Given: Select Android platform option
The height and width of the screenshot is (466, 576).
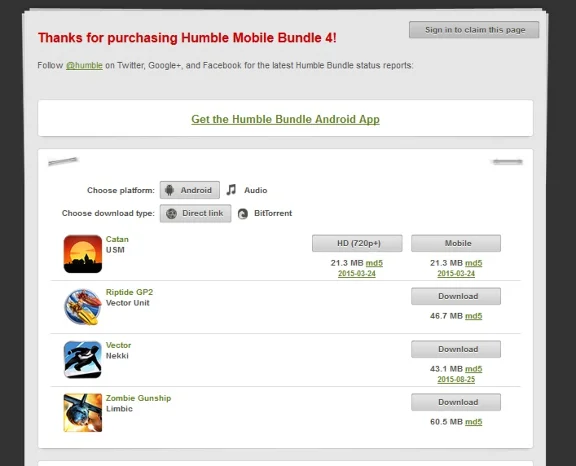Looking at the screenshot, I should [x=190, y=190].
